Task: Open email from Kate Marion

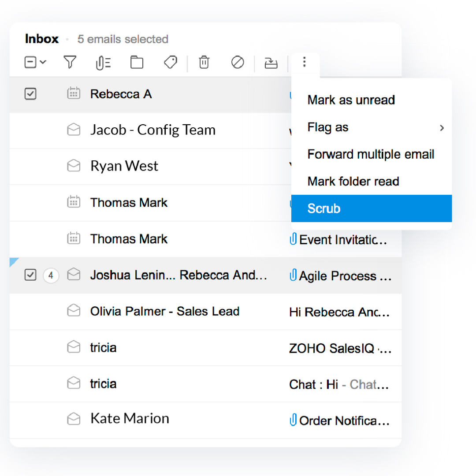Action: pyautogui.click(x=130, y=418)
